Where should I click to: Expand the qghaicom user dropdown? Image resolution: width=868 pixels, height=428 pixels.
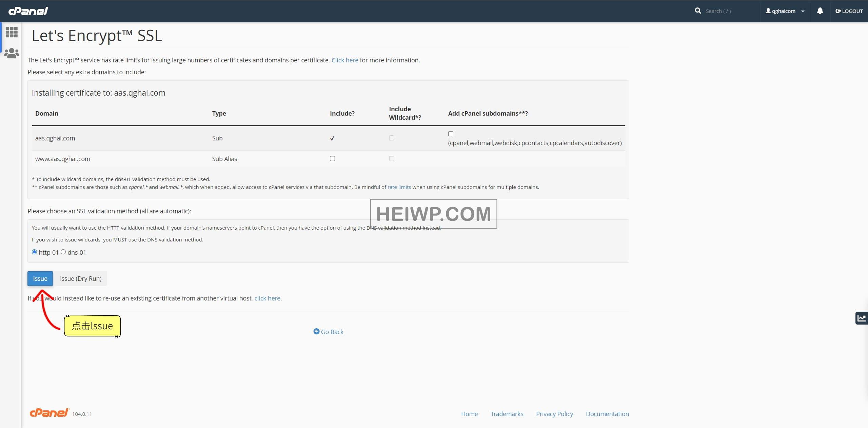[x=785, y=11]
